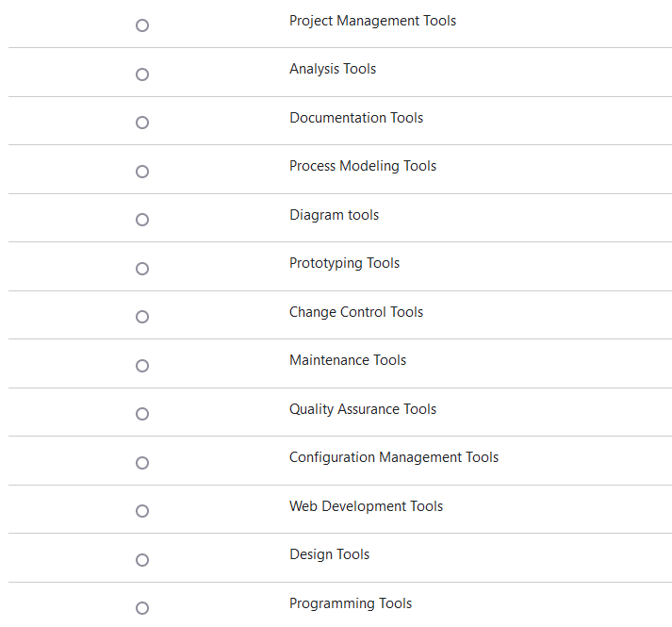Click the Analysis Tools label text
The width and height of the screenshot is (672, 627).
pyautogui.click(x=333, y=69)
